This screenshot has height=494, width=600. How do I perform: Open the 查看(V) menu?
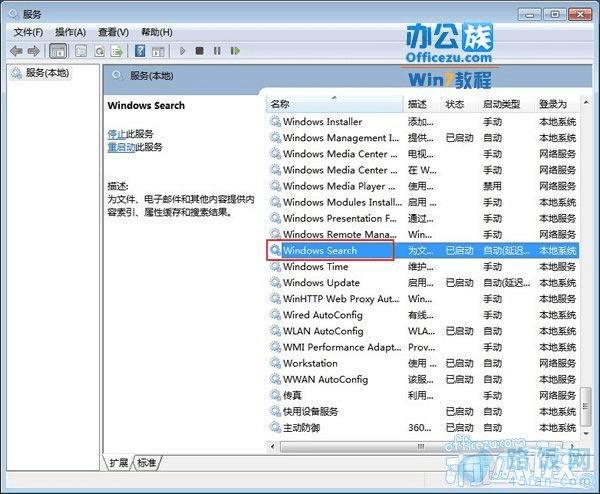[x=114, y=32]
